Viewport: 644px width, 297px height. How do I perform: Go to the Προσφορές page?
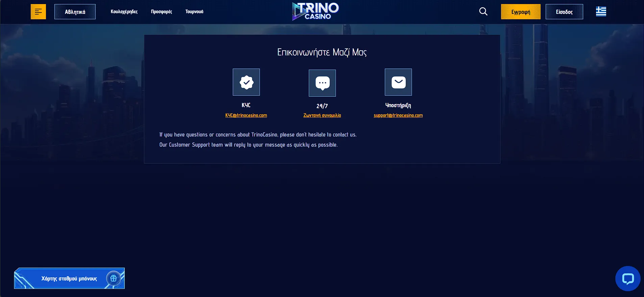(162, 11)
